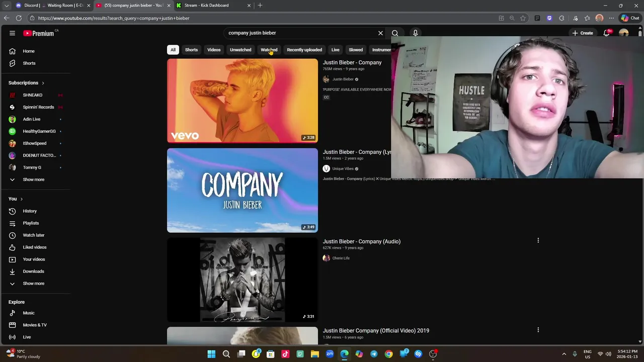Select the Recently uploaded filter chip
Image resolution: width=644 pixels, height=362 pixels.
[304, 50]
